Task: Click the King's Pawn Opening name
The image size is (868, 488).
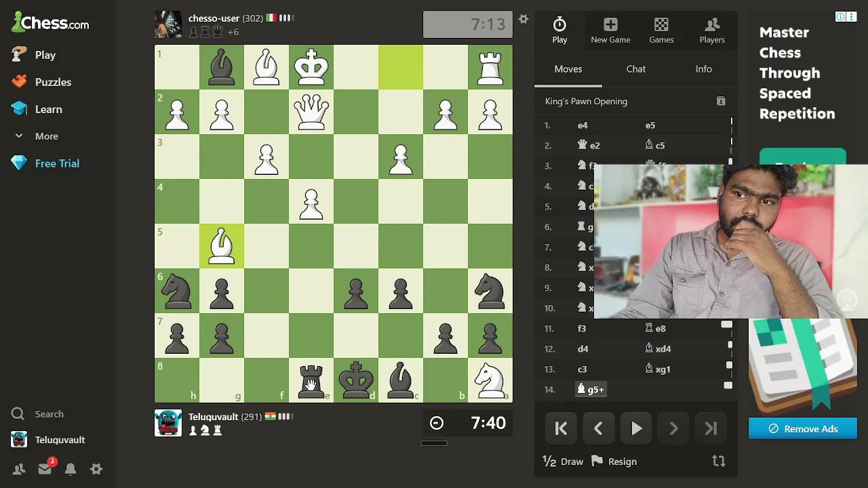Action: (x=587, y=102)
